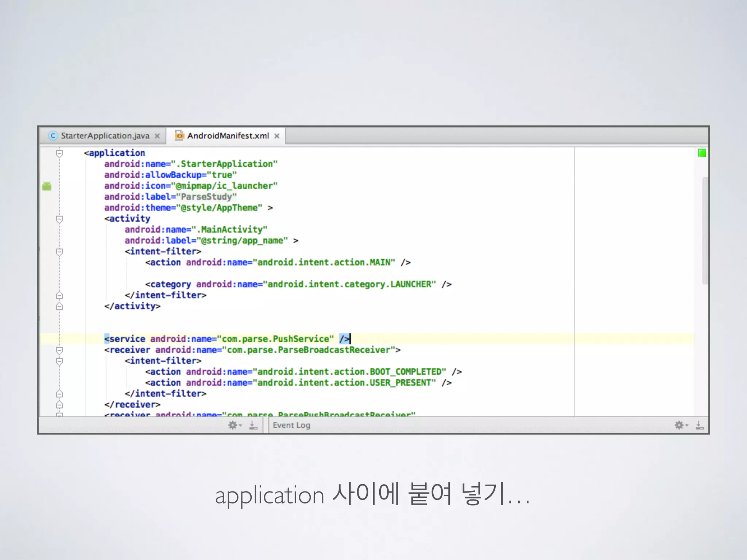Collapse the application tag fold marker
747x560 pixels.
[x=59, y=153]
